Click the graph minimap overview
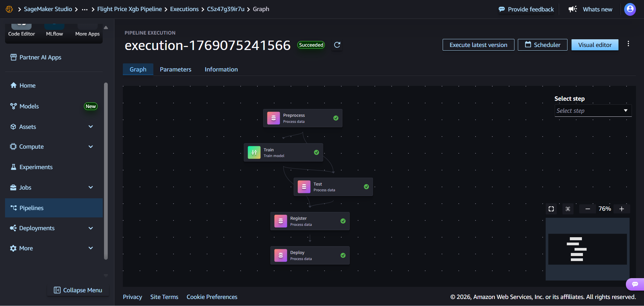This screenshot has width=644, height=306. [587, 249]
